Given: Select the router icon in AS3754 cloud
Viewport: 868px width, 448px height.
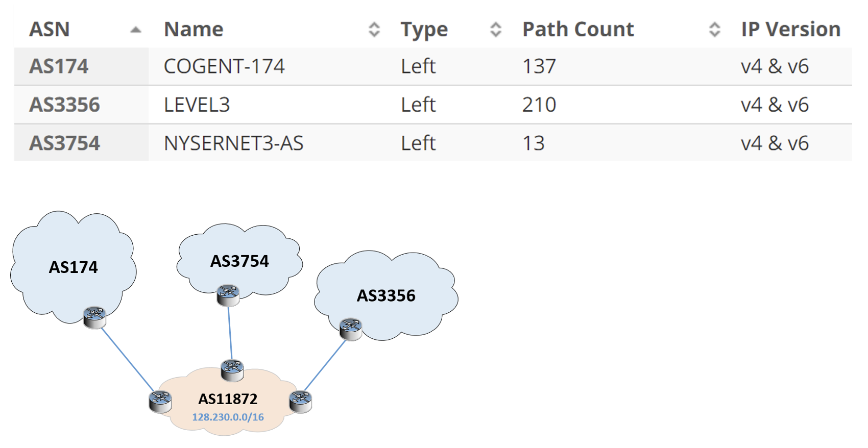Looking at the screenshot, I should click(228, 295).
